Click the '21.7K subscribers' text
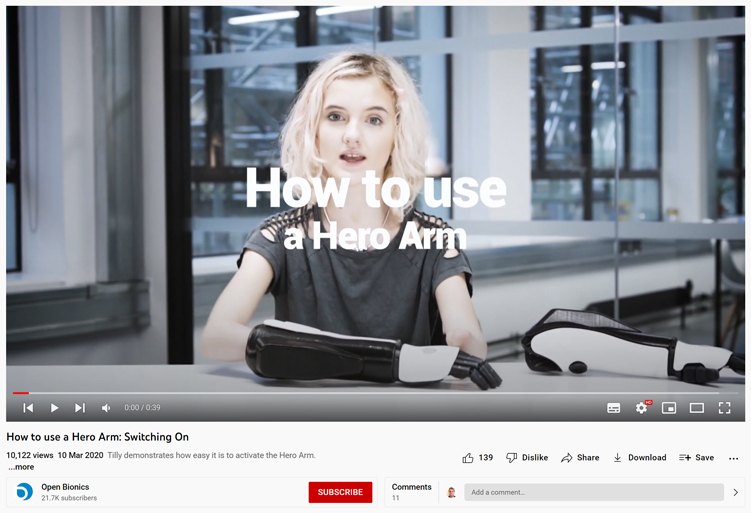 point(69,498)
